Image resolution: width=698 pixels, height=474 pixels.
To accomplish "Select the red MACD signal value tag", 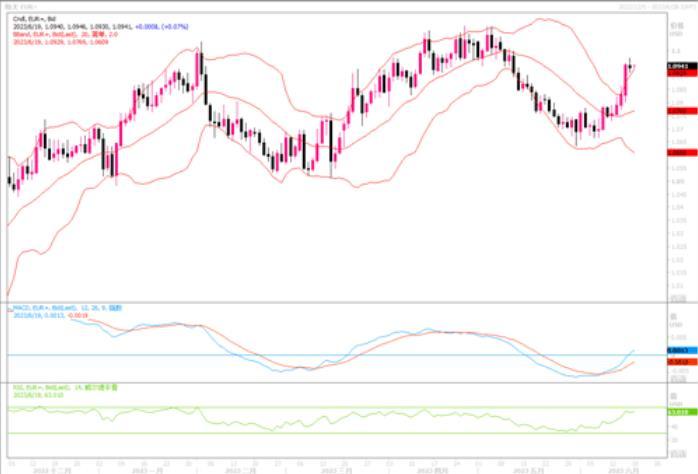I will tap(676, 361).
